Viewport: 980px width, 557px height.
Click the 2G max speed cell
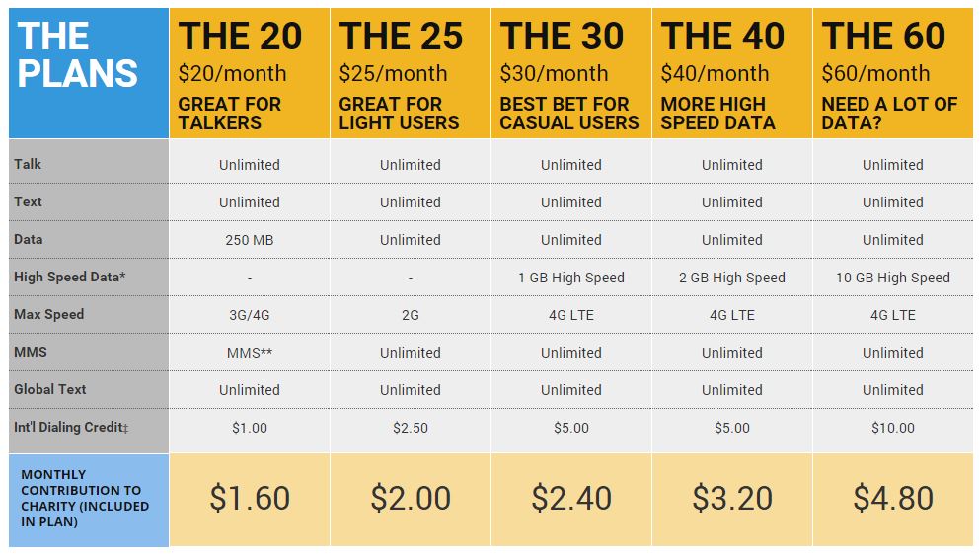tap(411, 315)
